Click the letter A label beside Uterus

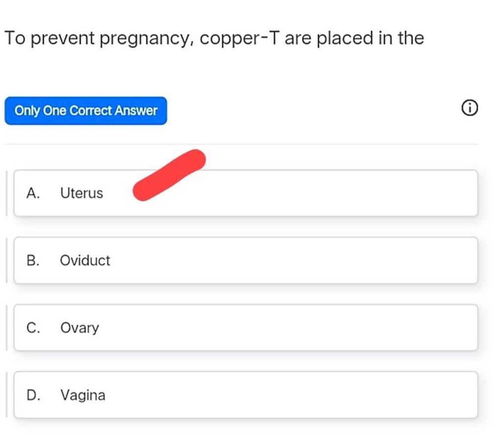[x=33, y=193]
